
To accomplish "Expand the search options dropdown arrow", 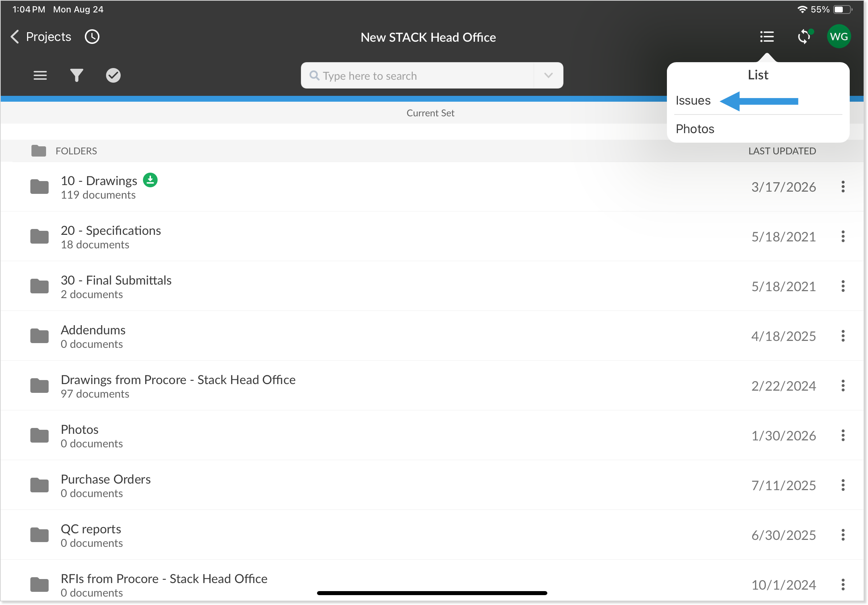I will [548, 76].
